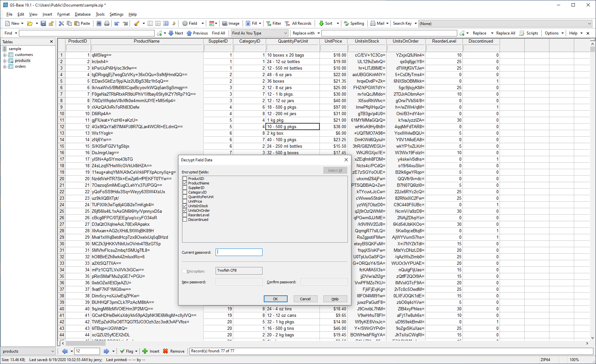
Task: Open the Search Key (None) combo box
Action: [505, 23]
